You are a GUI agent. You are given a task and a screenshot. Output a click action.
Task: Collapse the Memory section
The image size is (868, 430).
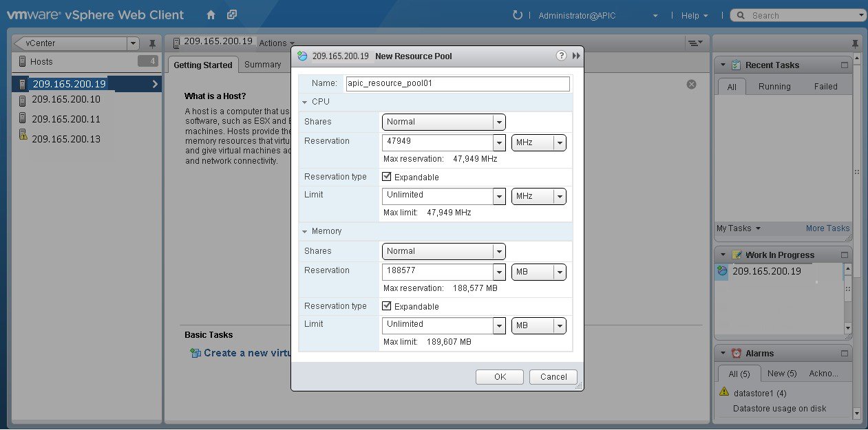[x=305, y=231]
